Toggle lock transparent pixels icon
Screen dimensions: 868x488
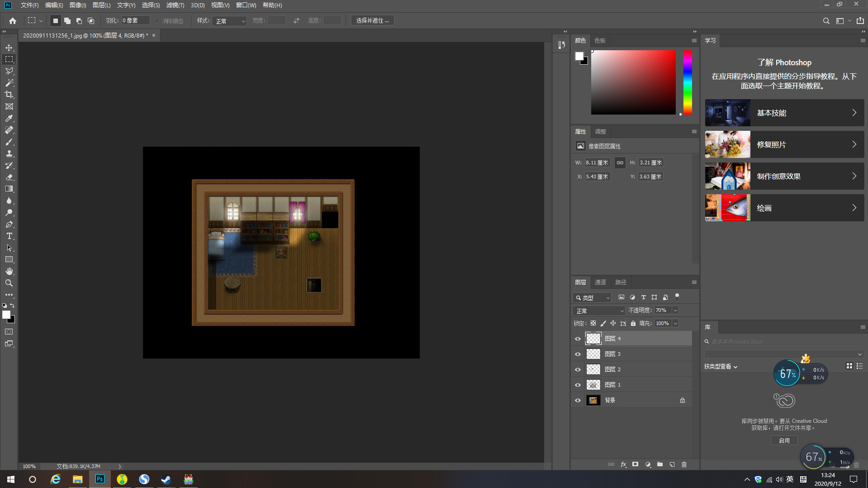[593, 323]
